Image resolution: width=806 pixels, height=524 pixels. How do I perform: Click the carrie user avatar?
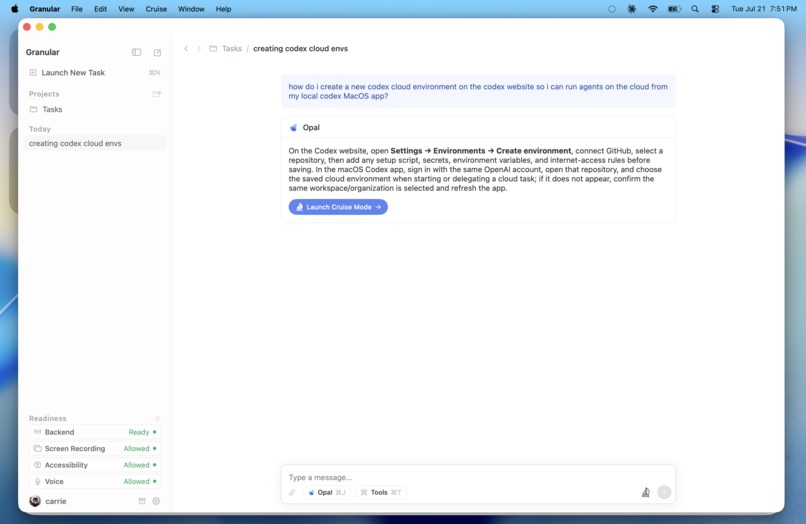coord(35,501)
